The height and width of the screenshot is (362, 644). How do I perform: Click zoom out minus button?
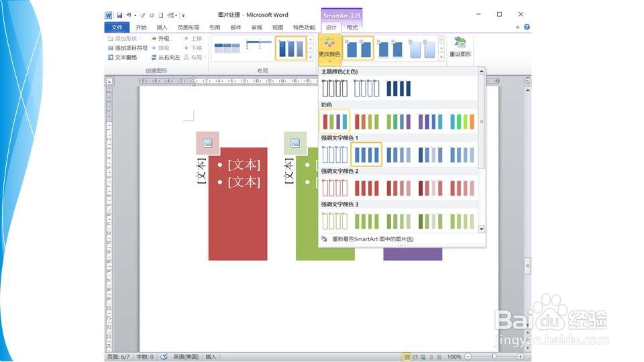(x=468, y=357)
